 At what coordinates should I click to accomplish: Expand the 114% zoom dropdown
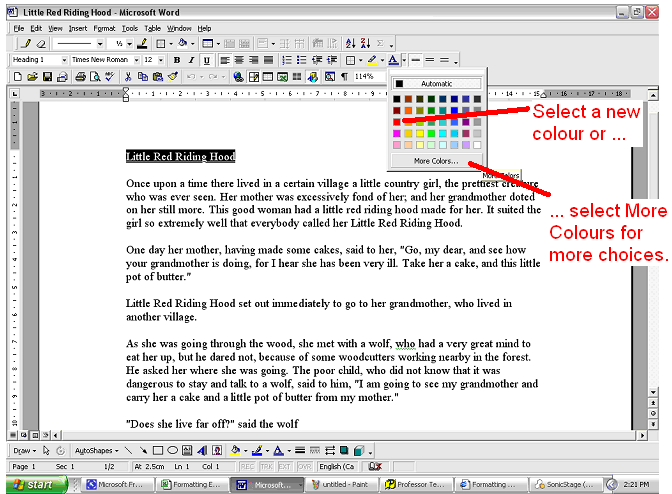381,77
